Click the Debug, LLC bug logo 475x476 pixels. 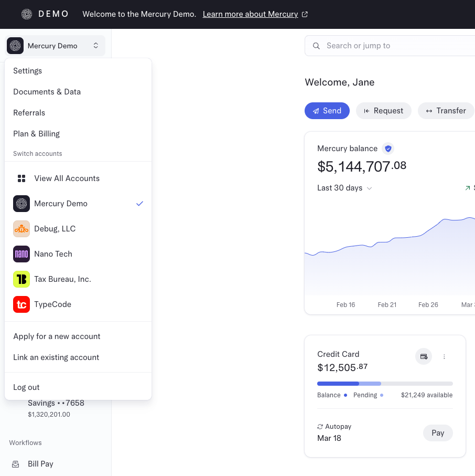(21, 229)
